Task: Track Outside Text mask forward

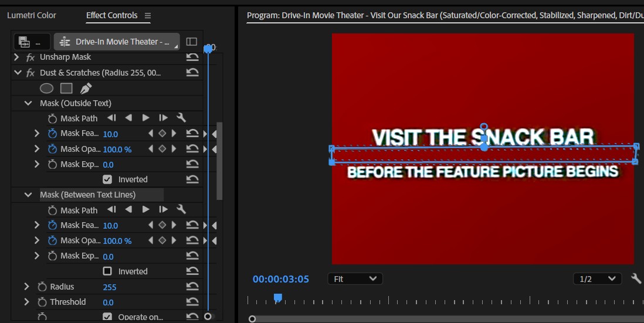Action: click(x=145, y=118)
